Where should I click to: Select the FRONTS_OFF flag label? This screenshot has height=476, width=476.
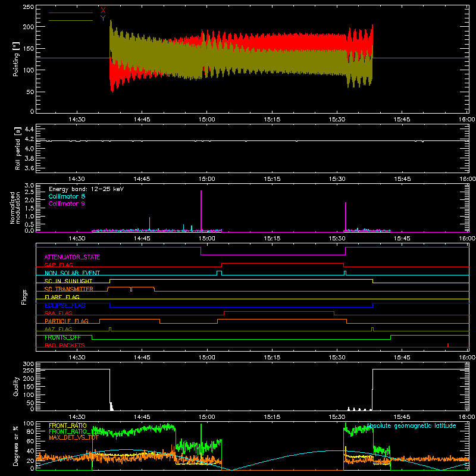pos(62,337)
